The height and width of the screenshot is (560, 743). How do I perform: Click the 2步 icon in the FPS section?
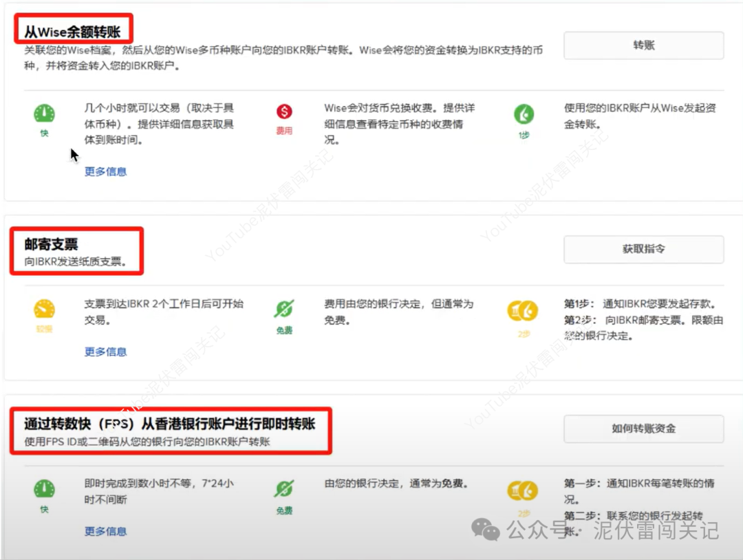coord(523,490)
